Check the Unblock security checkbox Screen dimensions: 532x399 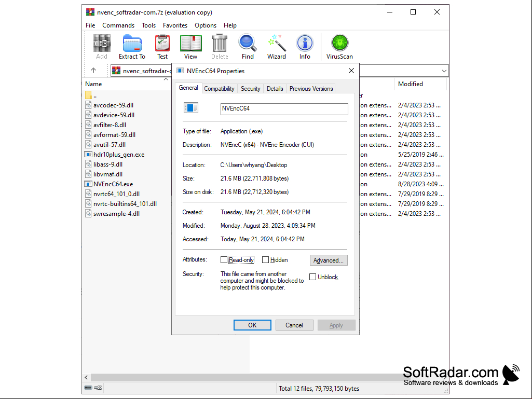pos(313,277)
